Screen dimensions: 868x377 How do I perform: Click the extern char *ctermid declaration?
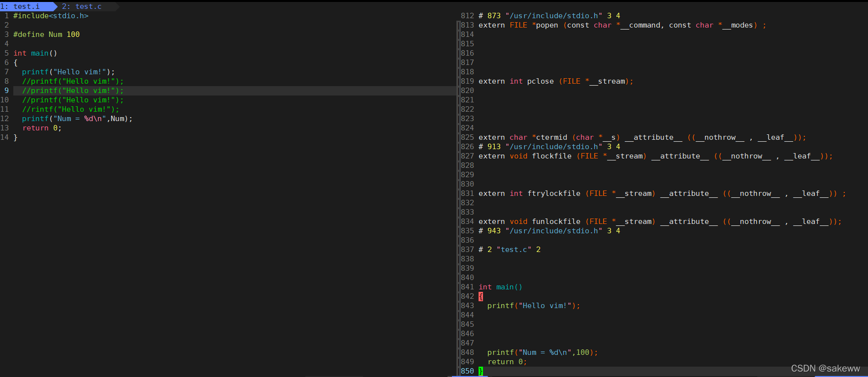coord(643,137)
